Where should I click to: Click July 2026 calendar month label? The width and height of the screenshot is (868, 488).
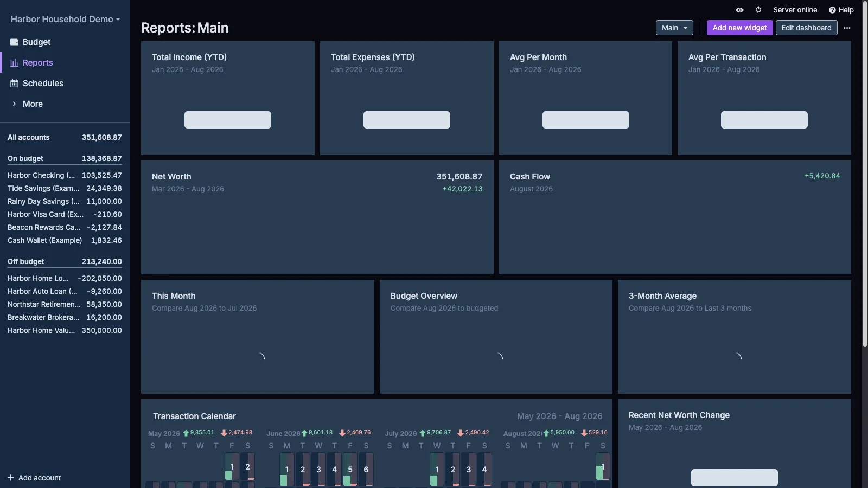[401, 434]
